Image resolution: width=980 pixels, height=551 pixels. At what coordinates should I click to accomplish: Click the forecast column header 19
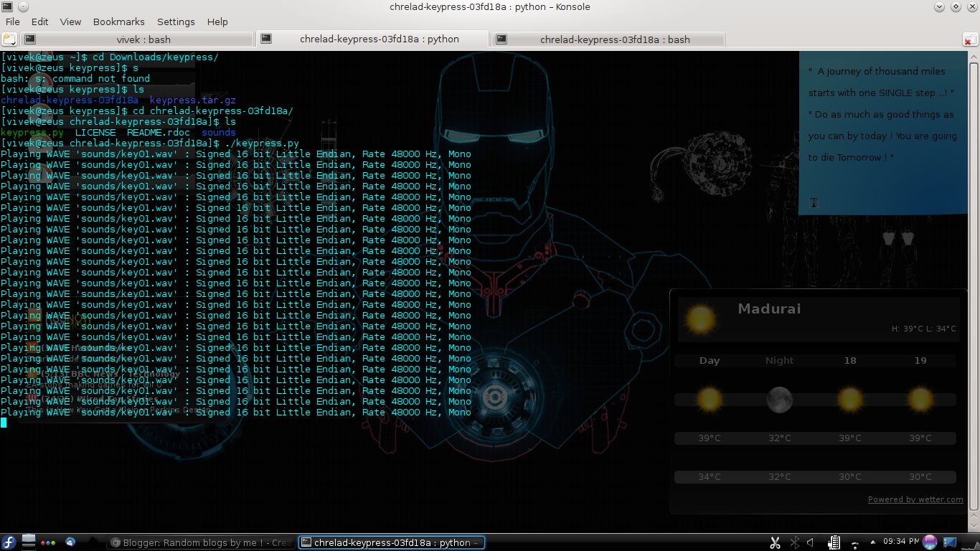[920, 361]
